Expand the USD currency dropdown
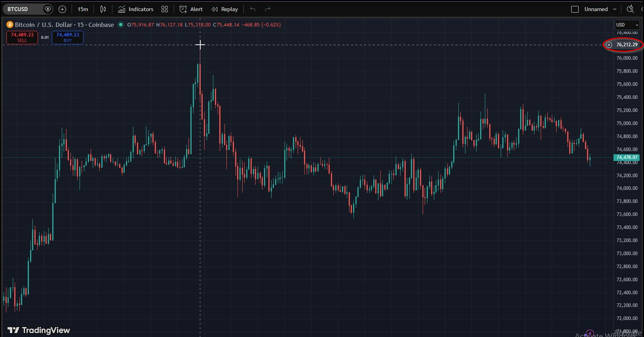 [x=627, y=25]
